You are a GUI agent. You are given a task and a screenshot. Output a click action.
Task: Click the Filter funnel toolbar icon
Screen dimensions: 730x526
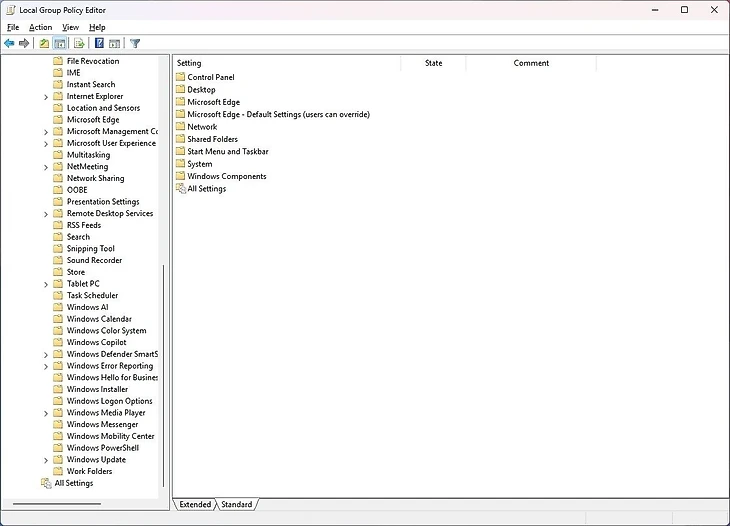tap(135, 44)
